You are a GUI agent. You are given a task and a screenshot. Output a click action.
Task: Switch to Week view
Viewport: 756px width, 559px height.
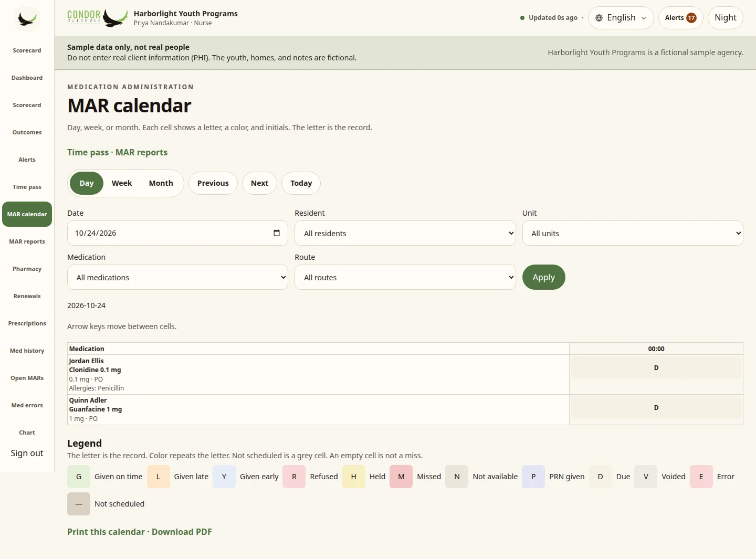[x=122, y=183]
